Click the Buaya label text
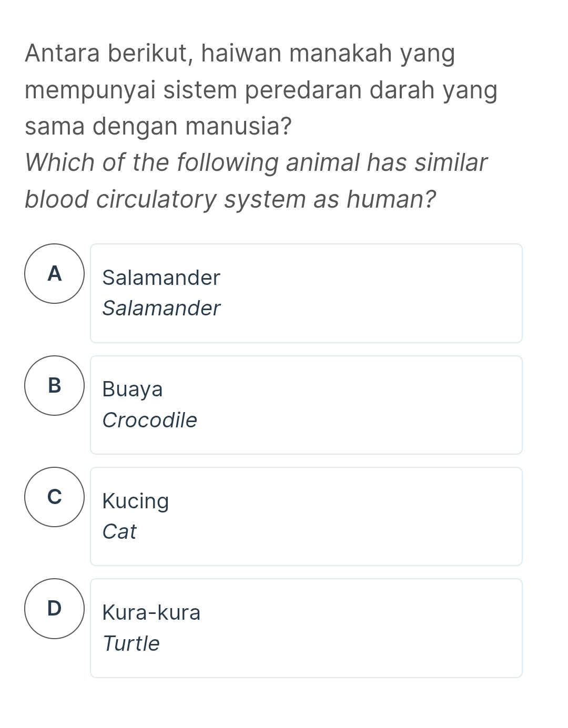568x728 pixels. pos(133,389)
